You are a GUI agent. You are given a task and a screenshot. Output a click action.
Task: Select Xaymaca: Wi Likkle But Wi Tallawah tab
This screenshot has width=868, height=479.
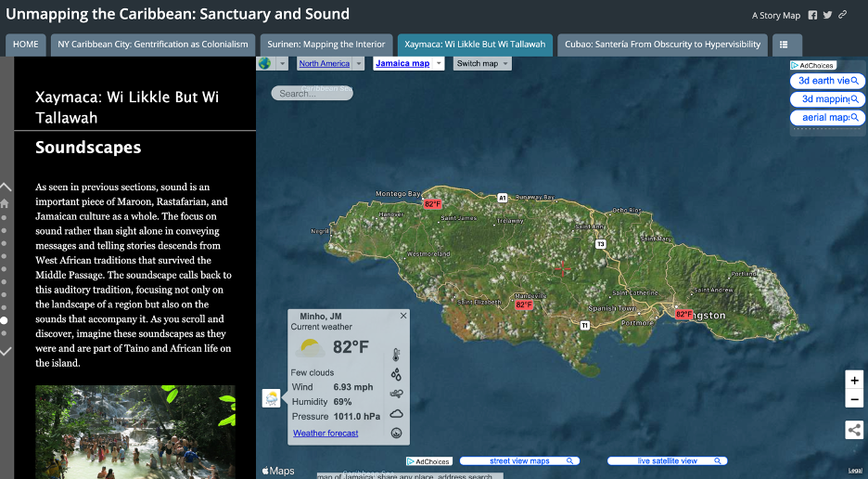pyautogui.click(x=475, y=45)
